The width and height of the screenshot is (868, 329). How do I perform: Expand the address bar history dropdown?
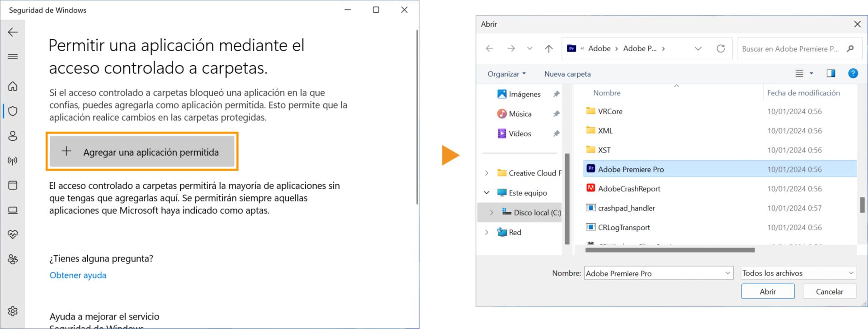(x=698, y=48)
